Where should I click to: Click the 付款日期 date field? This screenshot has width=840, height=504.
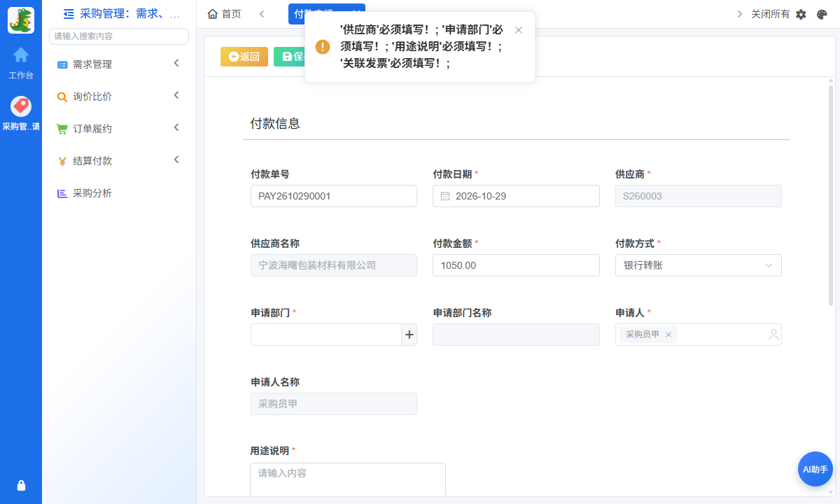517,196
